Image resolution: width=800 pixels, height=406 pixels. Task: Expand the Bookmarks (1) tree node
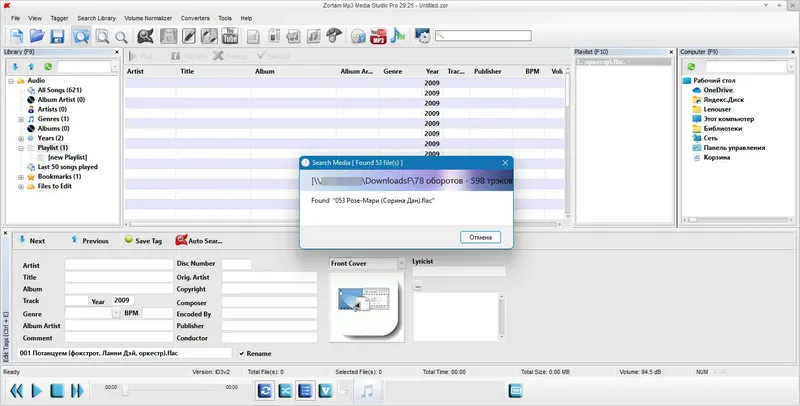(21, 177)
